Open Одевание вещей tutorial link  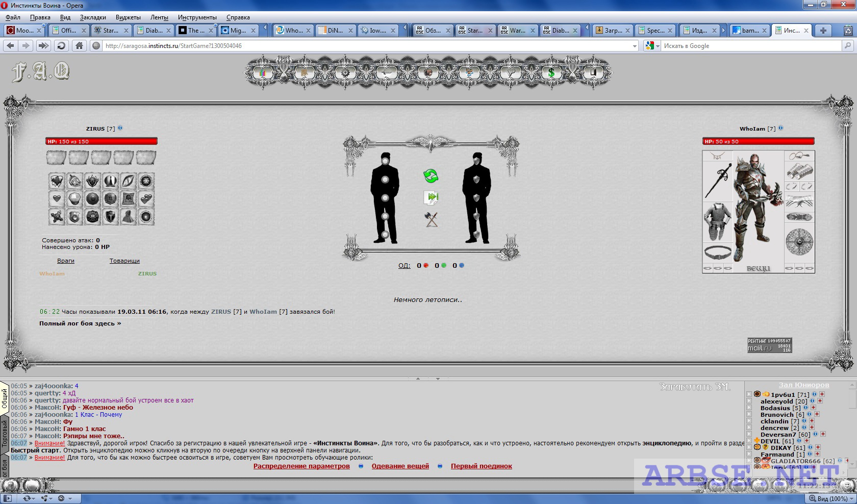pos(400,466)
